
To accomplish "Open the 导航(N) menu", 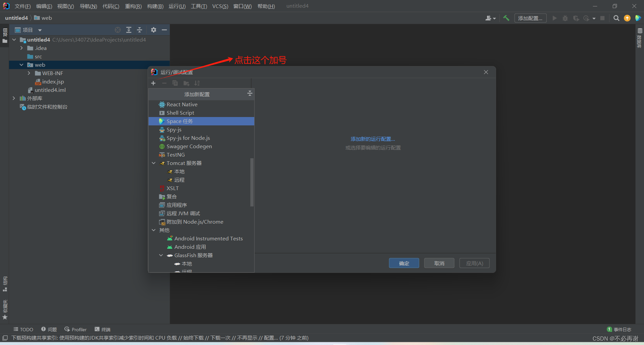I will [88, 6].
